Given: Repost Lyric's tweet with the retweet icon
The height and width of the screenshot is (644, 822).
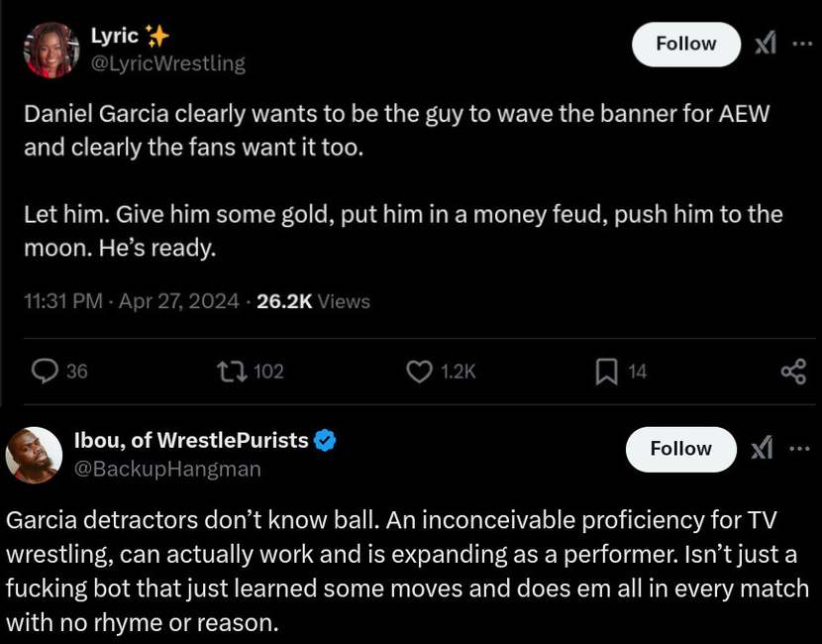Looking at the screenshot, I should point(230,371).
